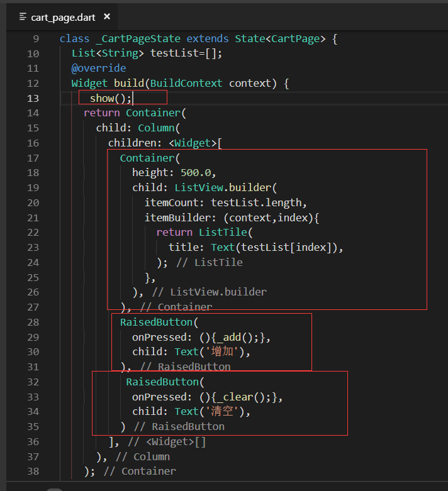
Task: Click _CartPageState class name
Action: [x=138, y=39]
